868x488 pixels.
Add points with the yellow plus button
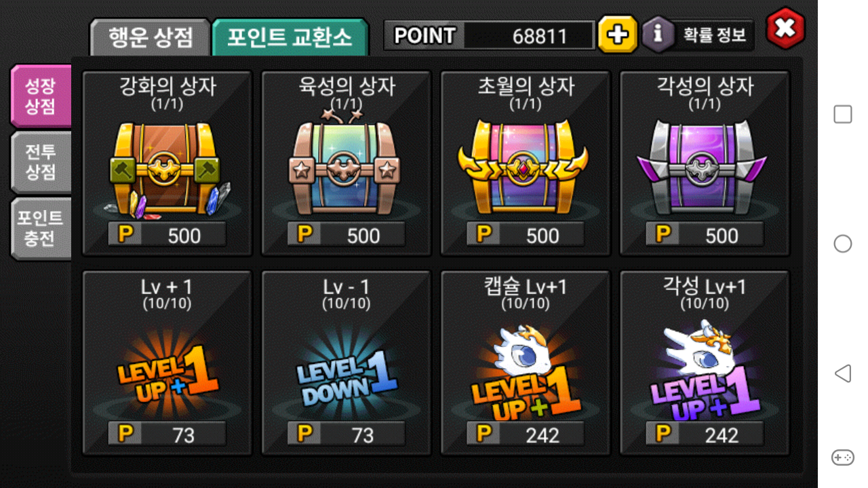pos(617,34)
